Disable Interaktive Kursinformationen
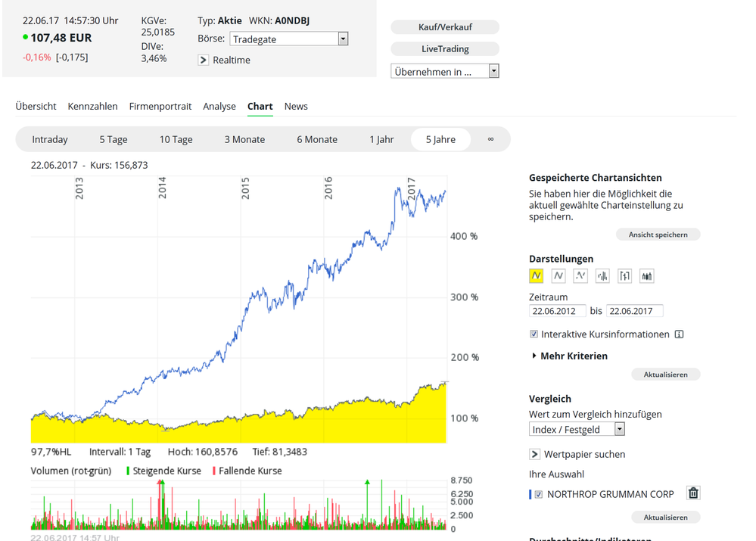 point(533,334)
